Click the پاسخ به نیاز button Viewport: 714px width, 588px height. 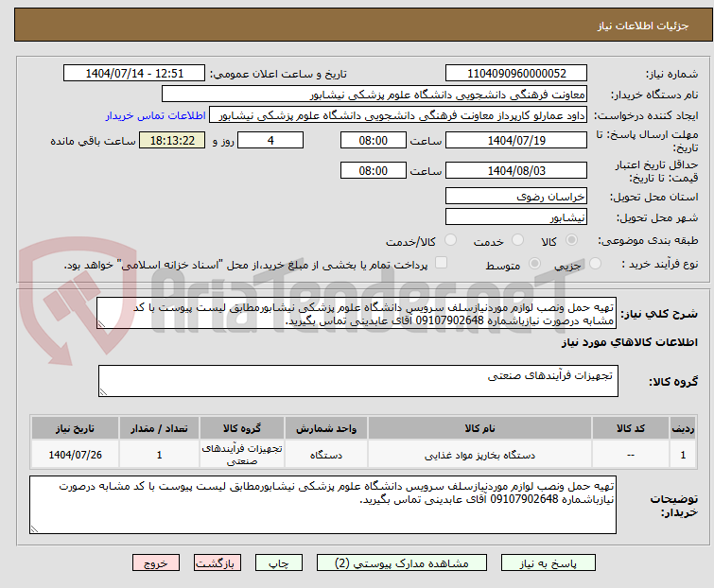pyautogui.click(x=549, y=563)
